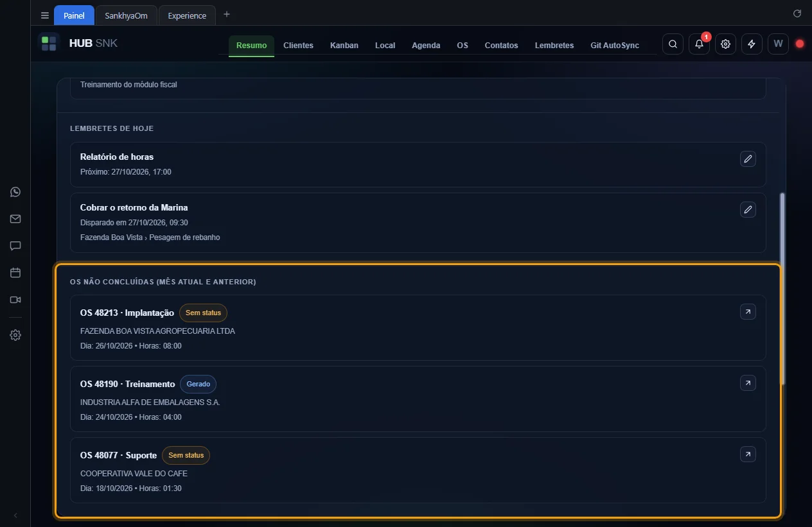Switch to the SankhyaOm tab
This screenshot has height=527, width=812.
pyautogui.click(x=127, y=15)
